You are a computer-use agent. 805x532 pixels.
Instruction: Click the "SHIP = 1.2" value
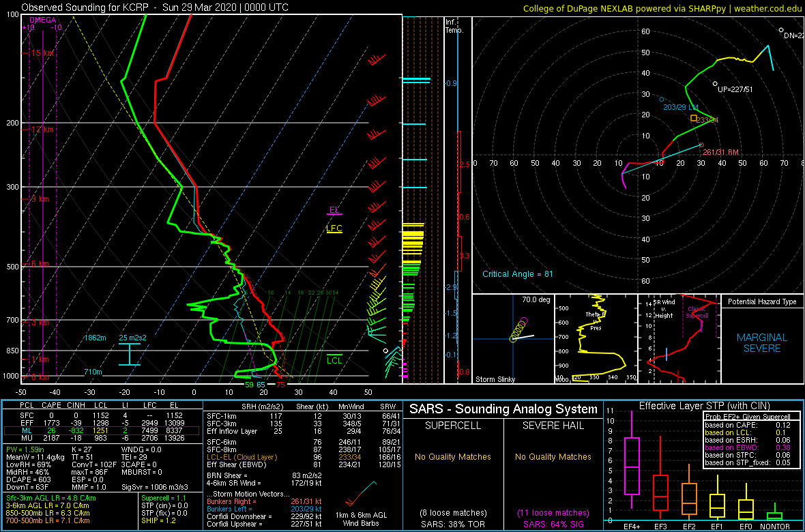click(x=159, y=520)
